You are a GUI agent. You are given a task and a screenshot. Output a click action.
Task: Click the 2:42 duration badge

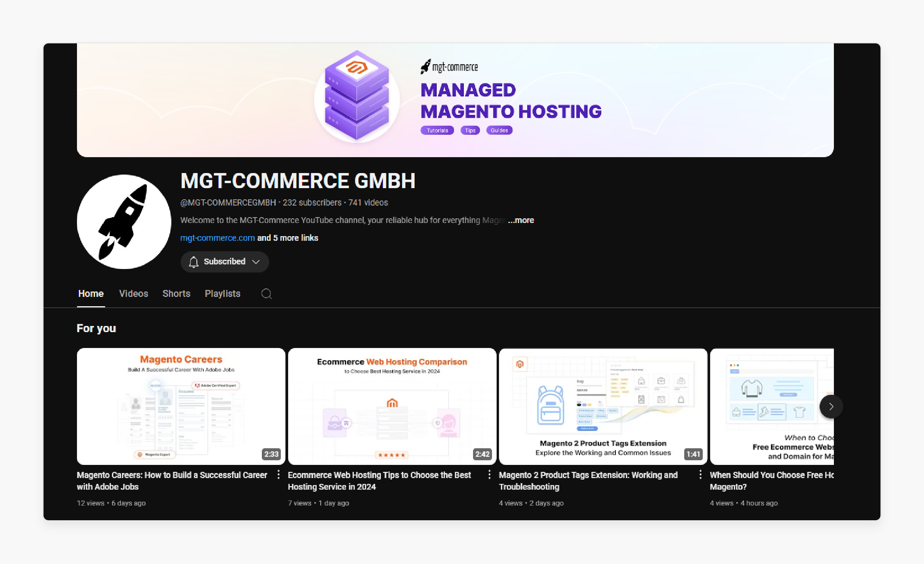click(482, 454)
